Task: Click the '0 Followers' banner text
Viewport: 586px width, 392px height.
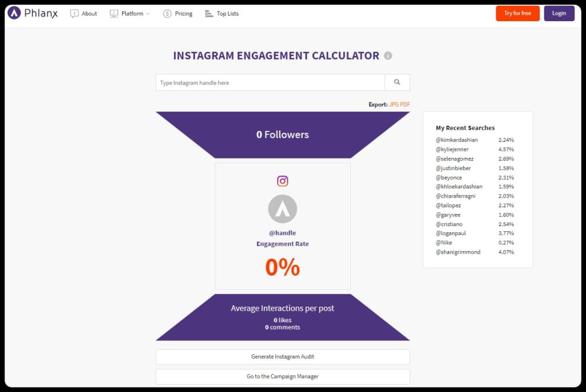Action: [283, 134]
